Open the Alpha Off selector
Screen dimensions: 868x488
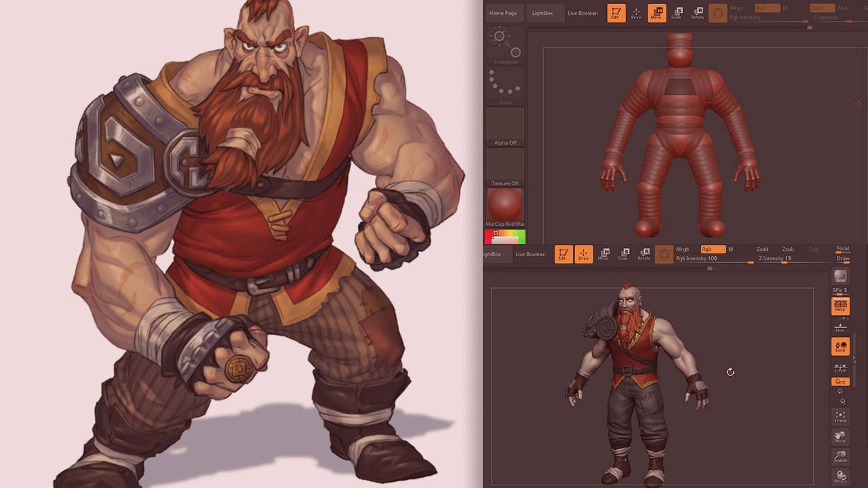pyautogui.click(x=505, y=127)
